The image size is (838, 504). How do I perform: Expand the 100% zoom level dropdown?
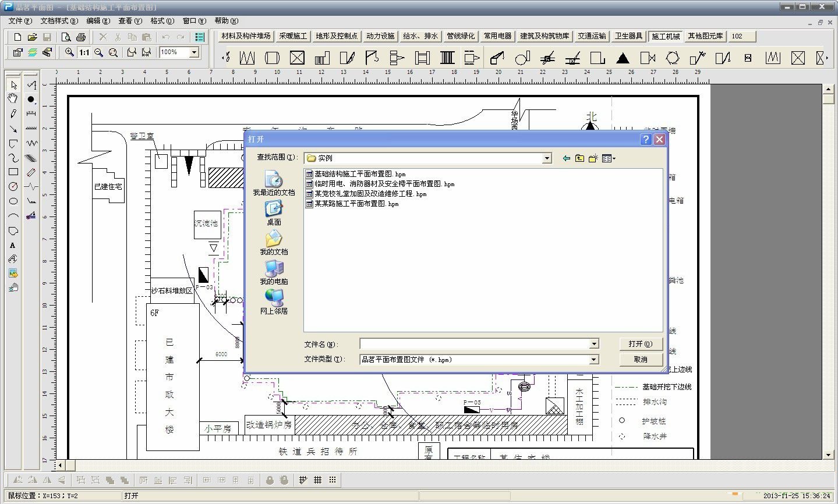[x=194, y=52]
